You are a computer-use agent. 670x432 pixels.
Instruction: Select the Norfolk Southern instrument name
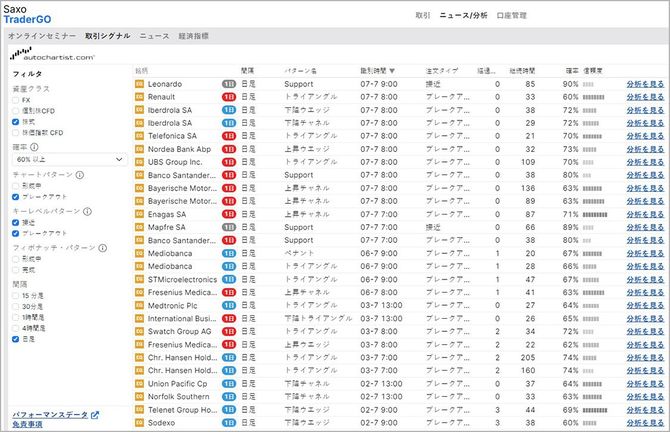click(179, 397)
